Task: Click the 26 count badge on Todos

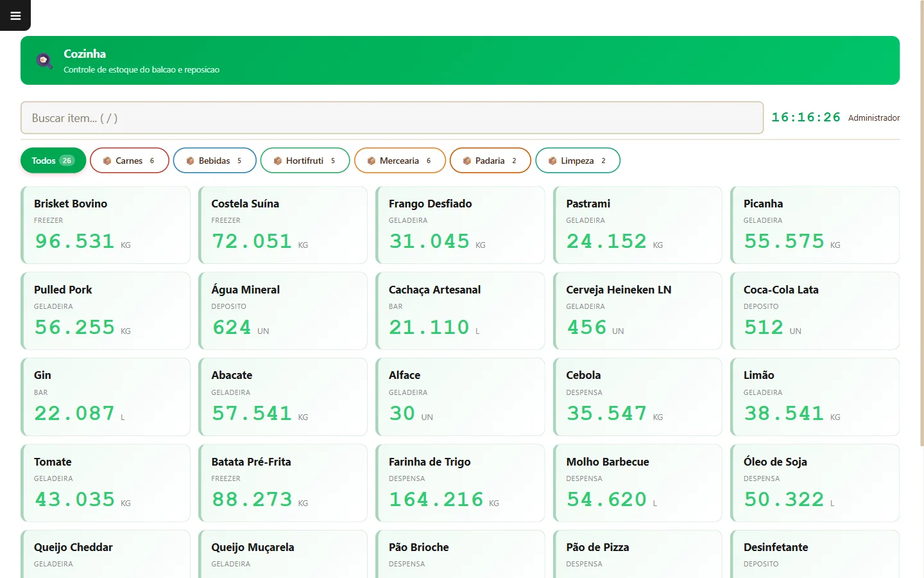Action: [x=67, y=161]
